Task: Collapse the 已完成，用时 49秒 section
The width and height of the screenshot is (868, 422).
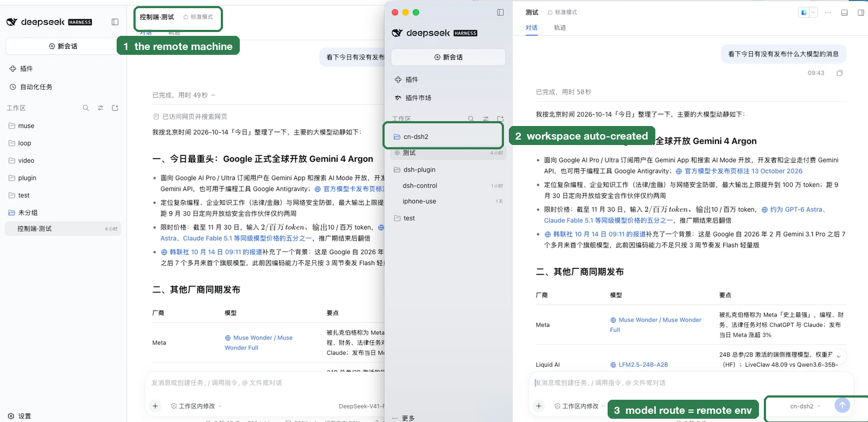Action: [184, 95]
